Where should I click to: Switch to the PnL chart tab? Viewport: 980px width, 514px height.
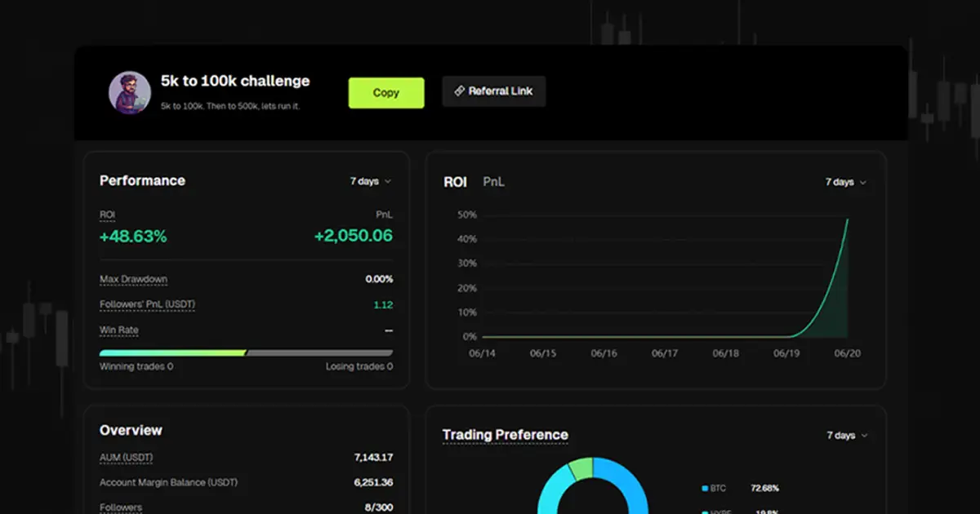point(493,182)
